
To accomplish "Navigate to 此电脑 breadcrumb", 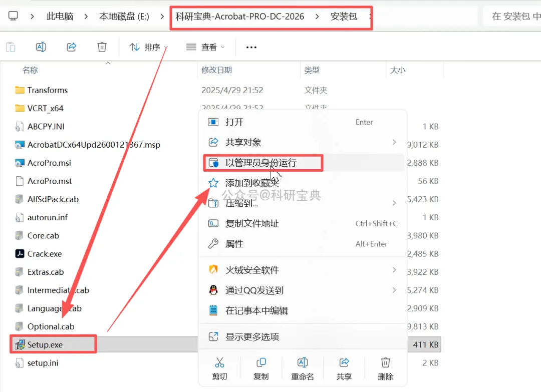I will click(x=60, y=16).
